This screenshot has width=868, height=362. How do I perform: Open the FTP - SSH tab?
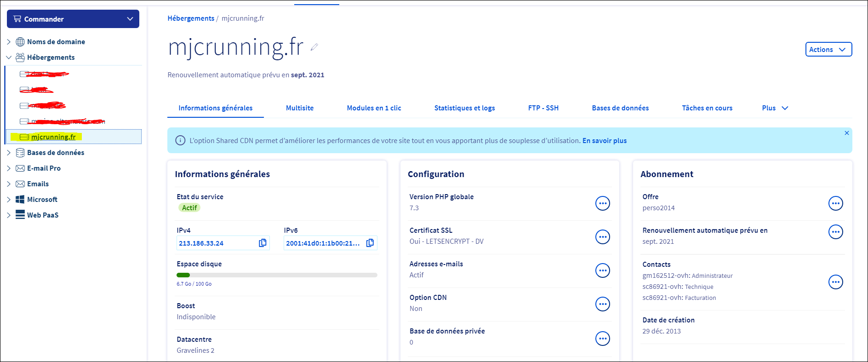[x=543, y=108]
